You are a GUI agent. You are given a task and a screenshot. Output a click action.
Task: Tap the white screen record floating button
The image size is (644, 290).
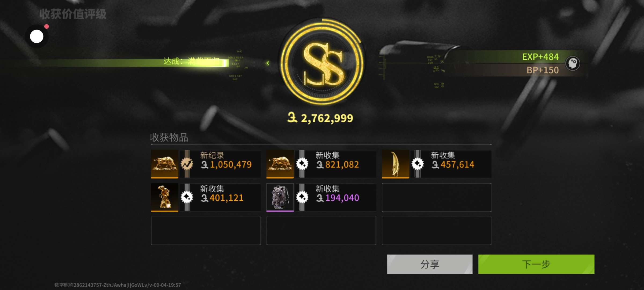(37, 36)
